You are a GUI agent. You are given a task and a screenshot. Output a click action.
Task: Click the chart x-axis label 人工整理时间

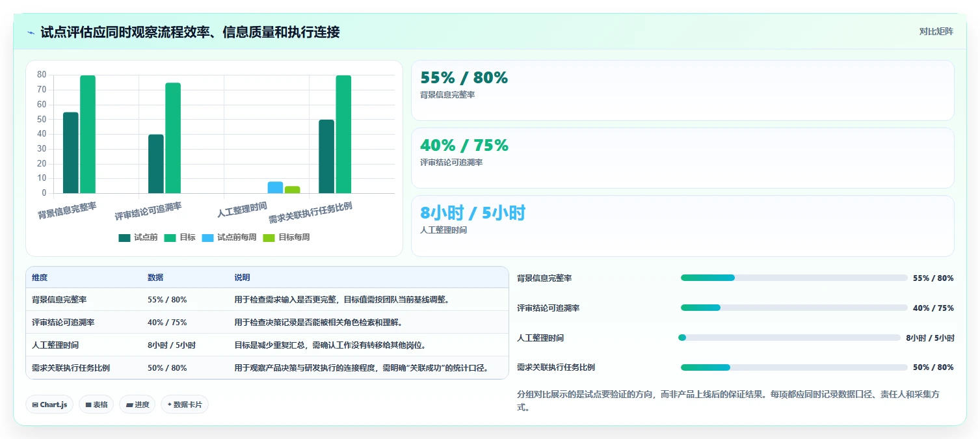(x=242, y=209)
